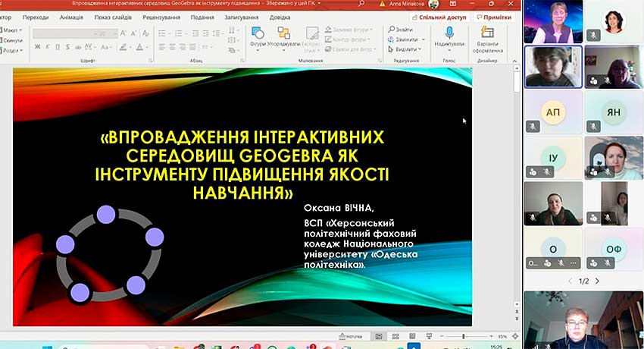Open the Показ слайдів tab

pyautogui.click(x=113, y=17)
